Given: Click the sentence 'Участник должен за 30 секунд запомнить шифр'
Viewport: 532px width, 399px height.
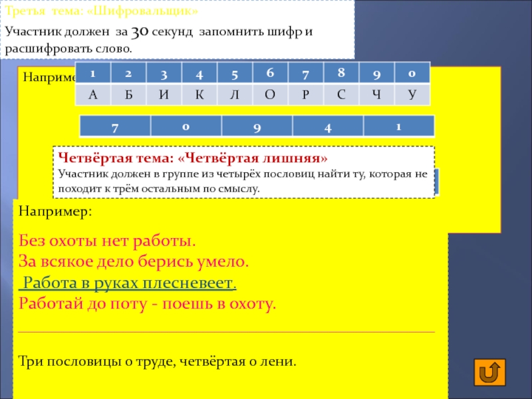Looking at the screenshot, I should [154, 32].
